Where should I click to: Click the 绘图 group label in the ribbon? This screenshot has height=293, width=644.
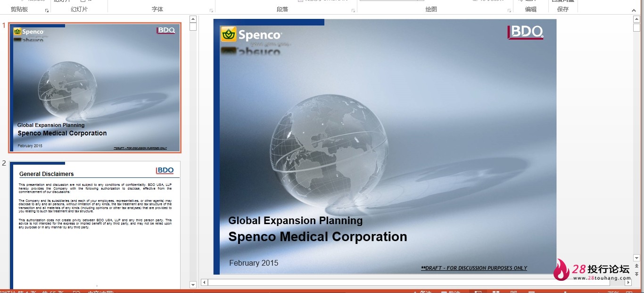click(431, 9)
